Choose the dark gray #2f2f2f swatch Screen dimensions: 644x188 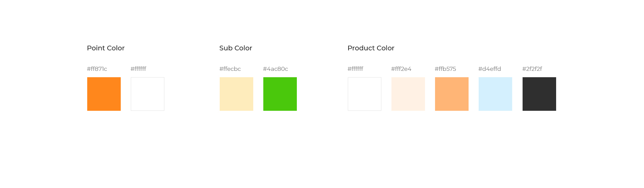(x=539, y=94)
